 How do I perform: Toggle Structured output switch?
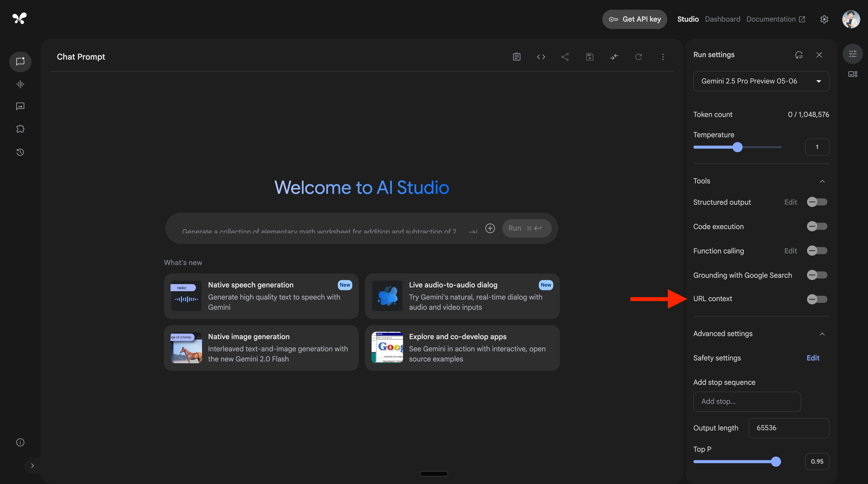point(817,202)
